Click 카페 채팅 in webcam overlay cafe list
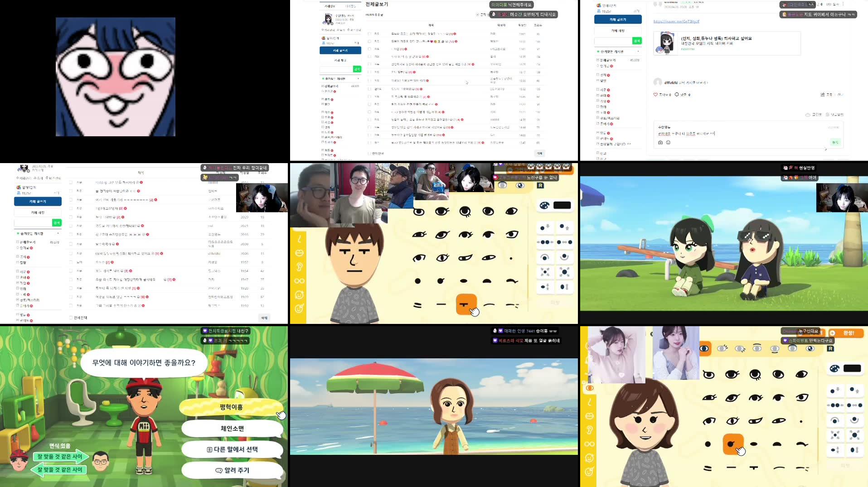868x487 pixels. click(38, 212)
